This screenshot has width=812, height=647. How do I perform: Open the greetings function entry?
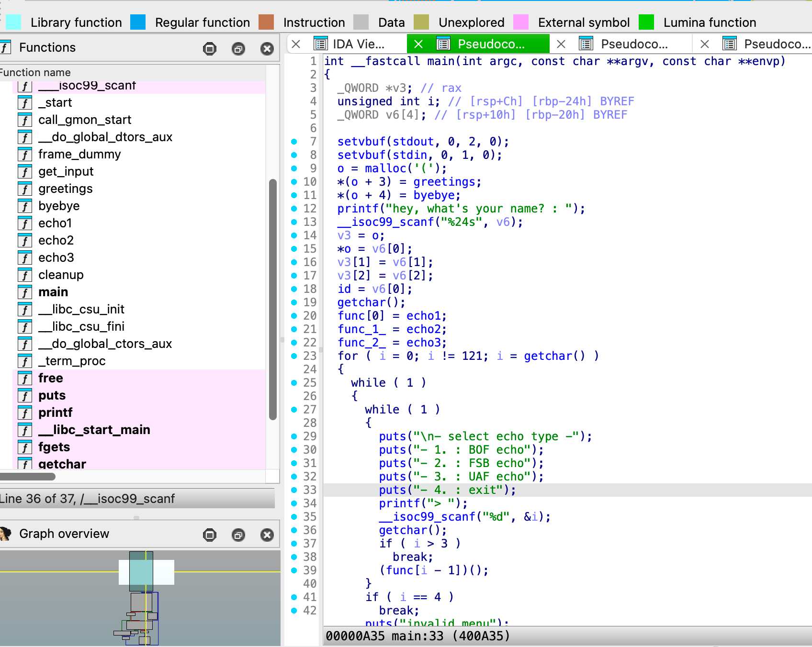[x=66, y=189]
